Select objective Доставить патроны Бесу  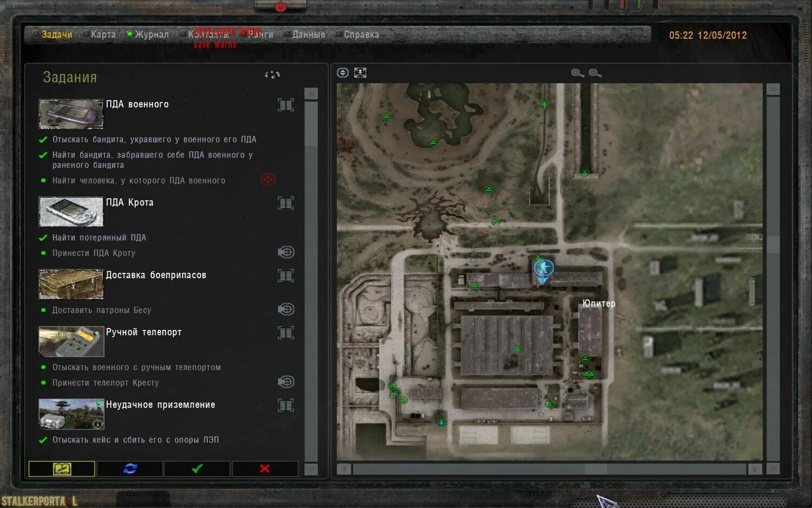pos(102,310)
